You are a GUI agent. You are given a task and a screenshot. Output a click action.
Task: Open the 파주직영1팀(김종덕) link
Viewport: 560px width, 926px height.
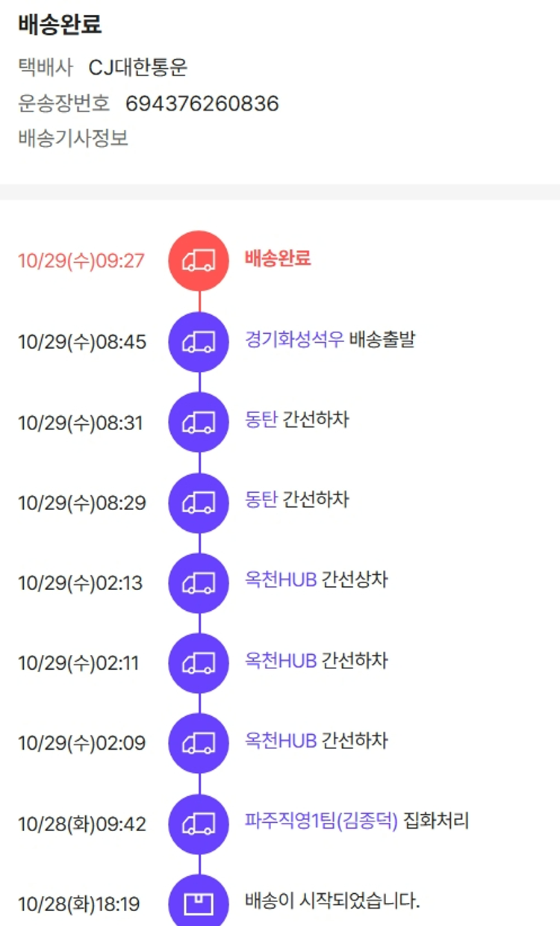(321, 821)
